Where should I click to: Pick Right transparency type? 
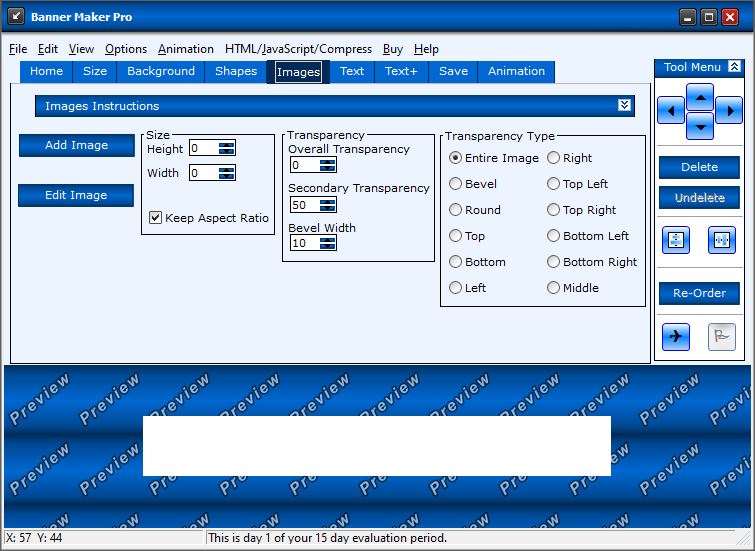click(570, 158)
